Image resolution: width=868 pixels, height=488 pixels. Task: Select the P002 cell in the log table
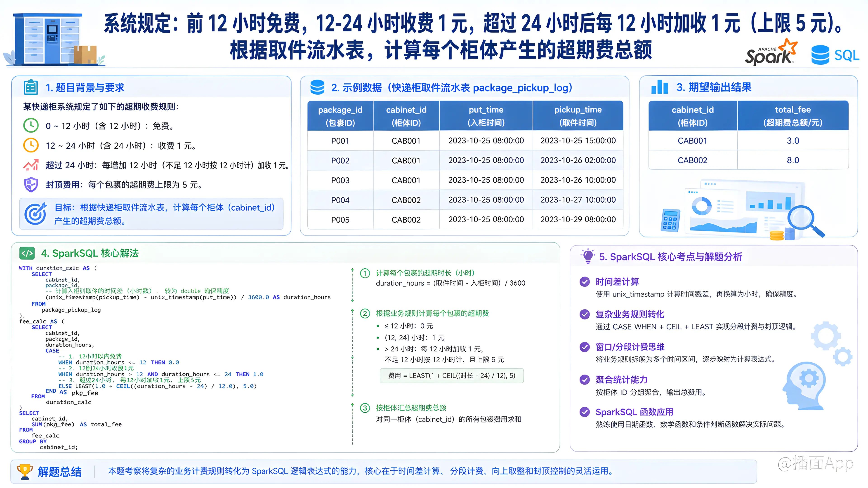(x=340, y=161)
